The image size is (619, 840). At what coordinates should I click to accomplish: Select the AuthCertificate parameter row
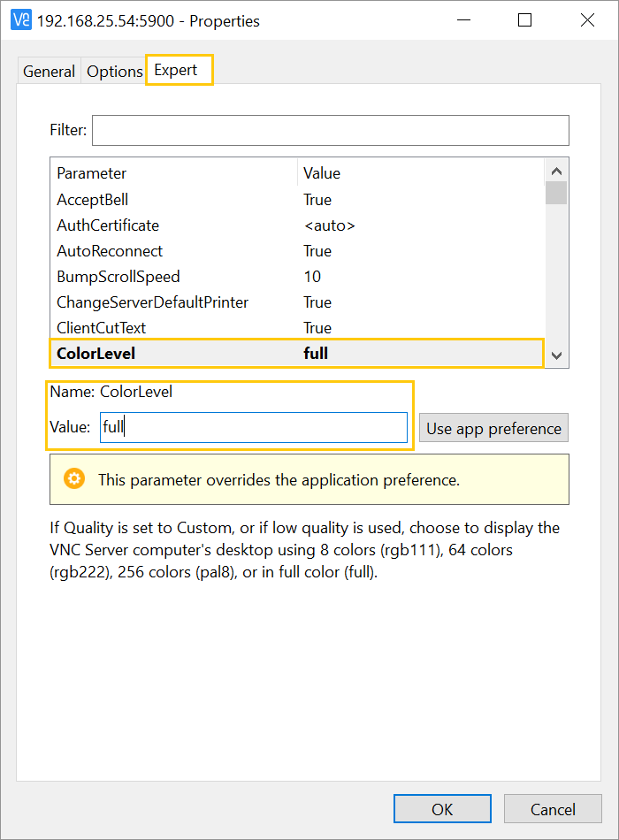297,225
